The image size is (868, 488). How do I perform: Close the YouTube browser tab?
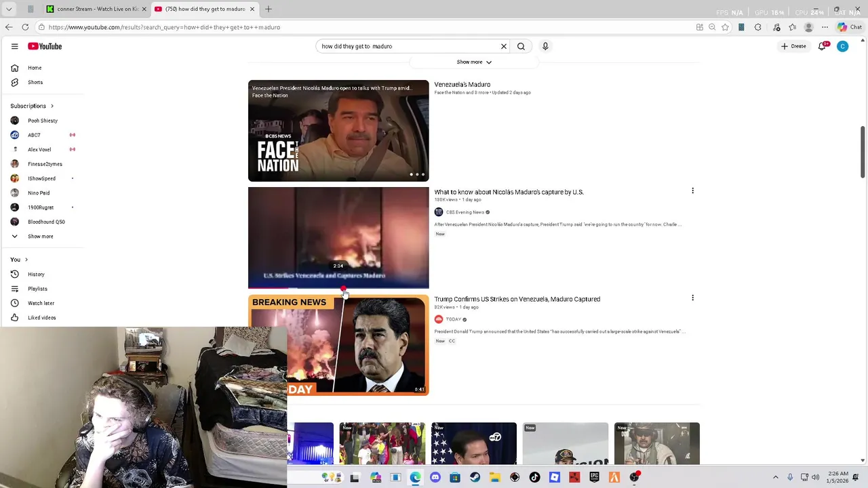coord(252,9)
